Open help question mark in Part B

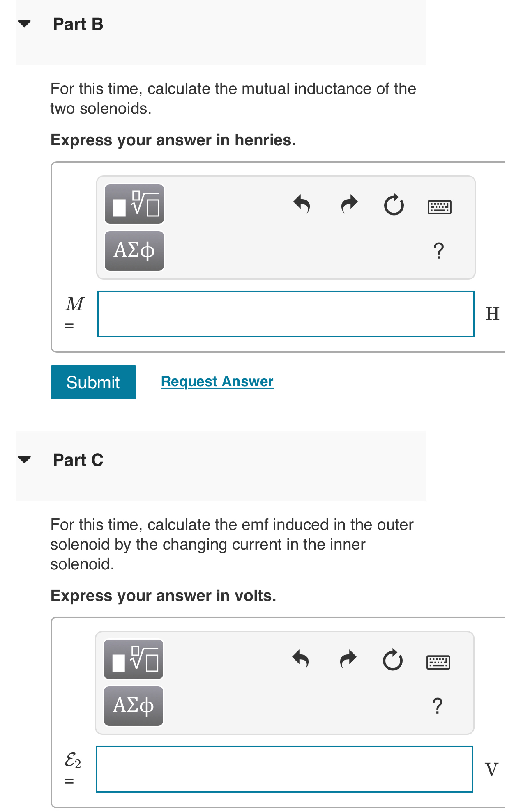pyautogui.click(x=438, y=250)
